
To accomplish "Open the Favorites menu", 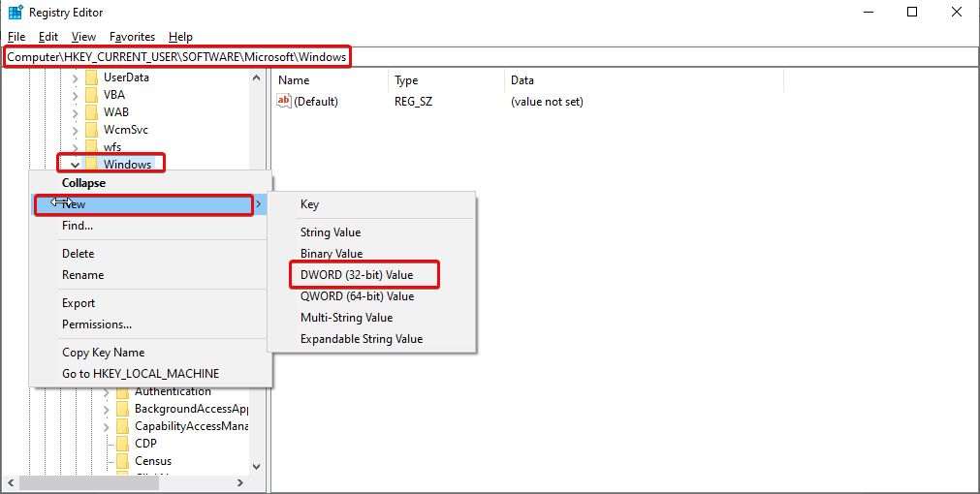I will 132,37.
